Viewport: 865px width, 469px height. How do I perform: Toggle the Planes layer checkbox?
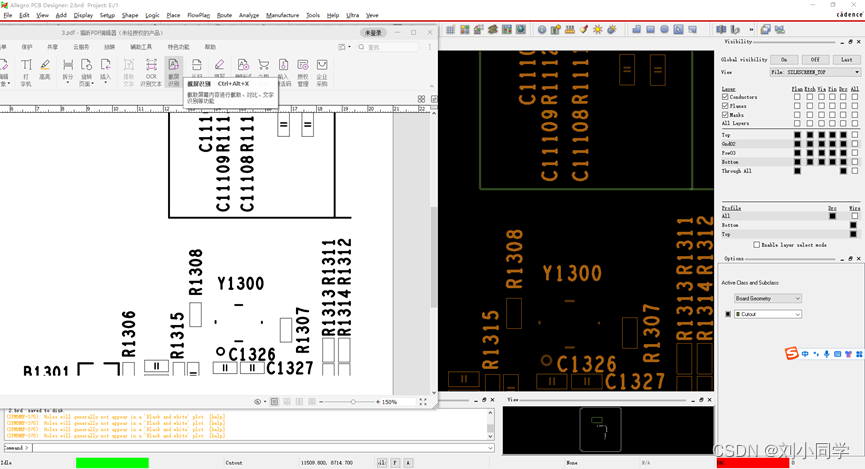pyautogui.click(x=725, y=106)
